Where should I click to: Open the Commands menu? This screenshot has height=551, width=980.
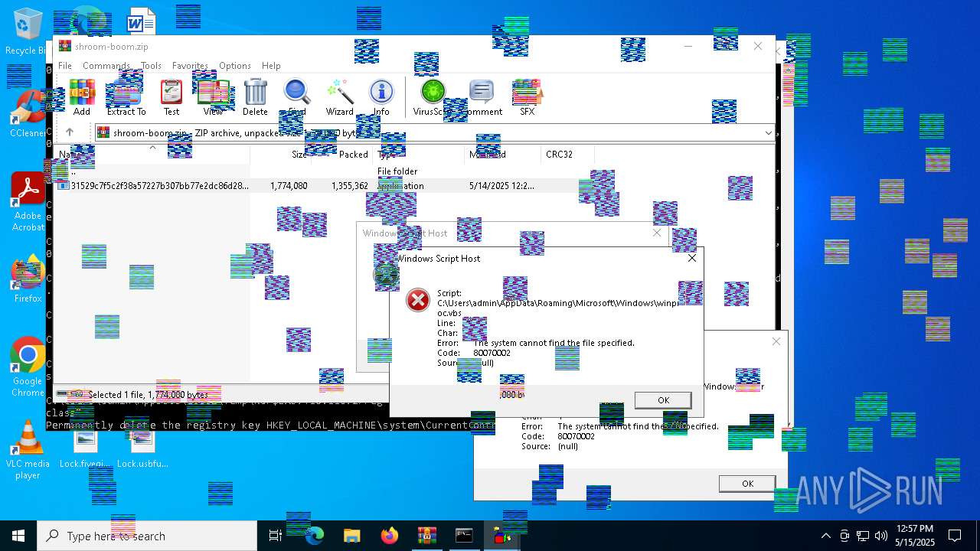pyautogui.click(x=106, y=66)
